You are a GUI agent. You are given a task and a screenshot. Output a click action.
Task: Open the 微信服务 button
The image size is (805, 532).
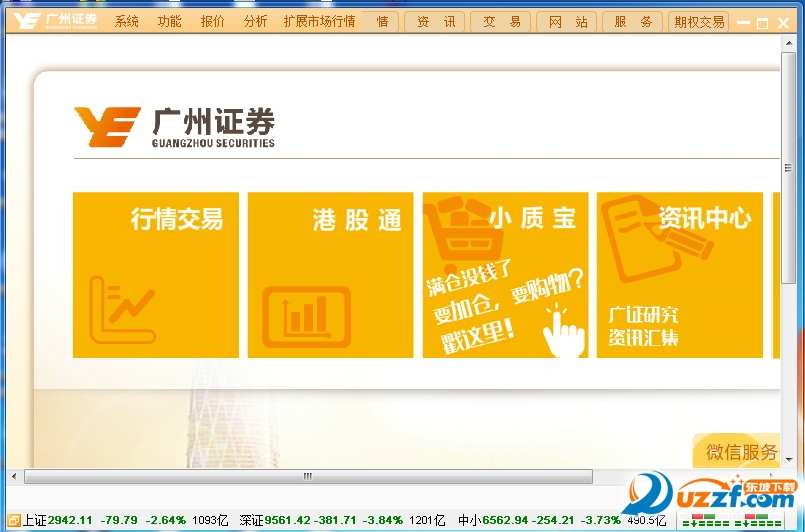click(x=736, y=451)
